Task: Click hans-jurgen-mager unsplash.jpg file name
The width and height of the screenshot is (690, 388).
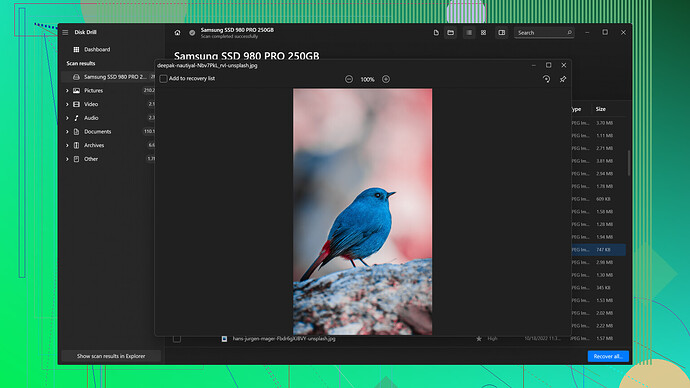Action: [x=284, y=339]
